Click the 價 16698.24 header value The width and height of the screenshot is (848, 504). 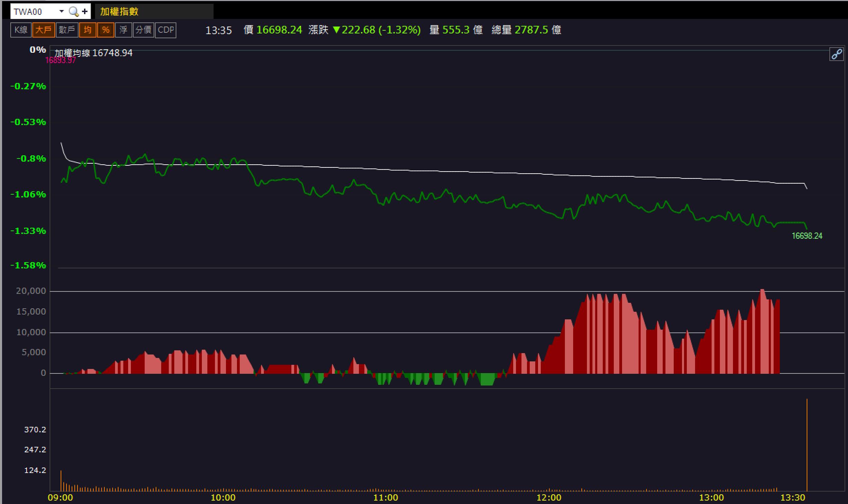click(x=273, y=30)
